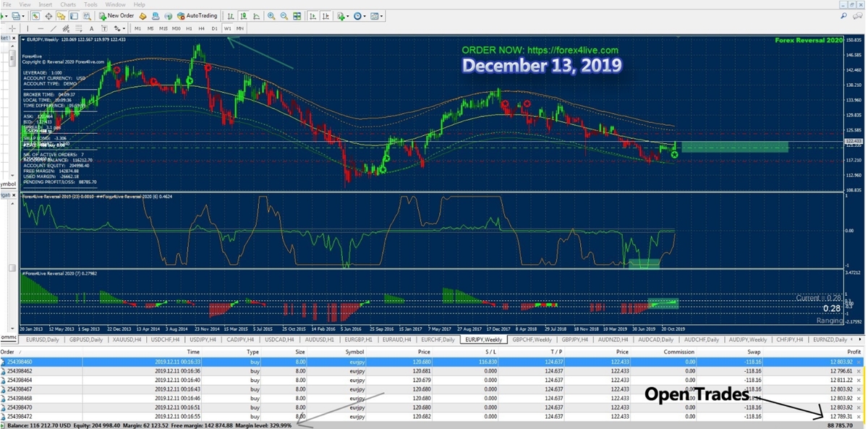Open the Tools menu
The width and height of the screenshot is (868, 429).
91,4
